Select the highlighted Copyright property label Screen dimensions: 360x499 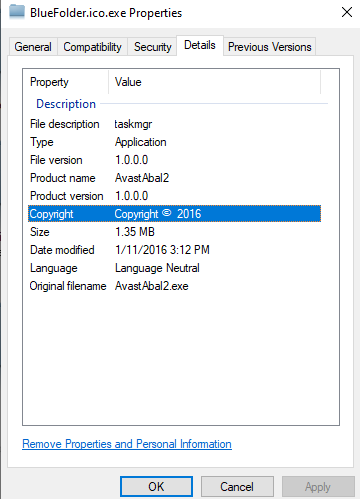(x=51, y=214)
